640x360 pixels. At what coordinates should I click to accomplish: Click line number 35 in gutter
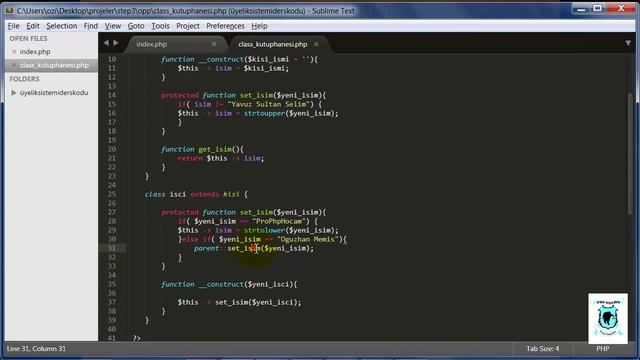point(112,284)
